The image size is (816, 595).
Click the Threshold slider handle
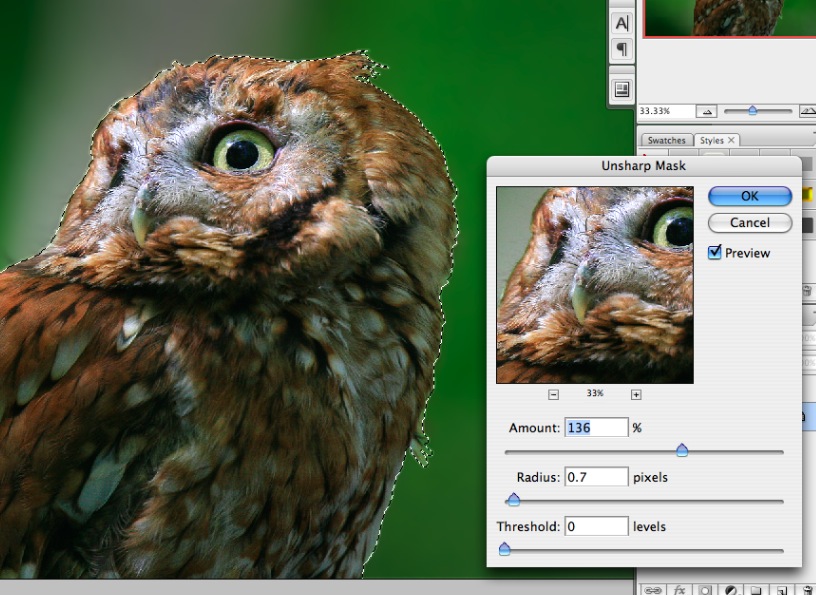point(504,549)
